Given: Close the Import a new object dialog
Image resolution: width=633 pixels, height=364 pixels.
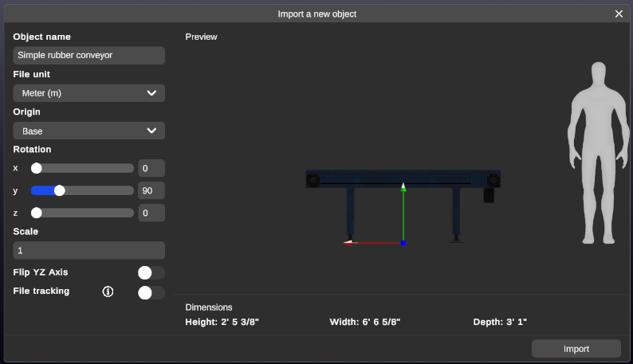Looking at the screenshot, I should coord(619,14).
